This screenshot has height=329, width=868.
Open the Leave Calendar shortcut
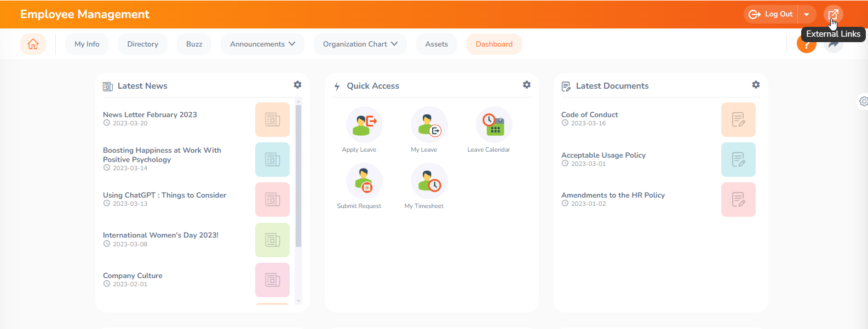click(494, 125)
